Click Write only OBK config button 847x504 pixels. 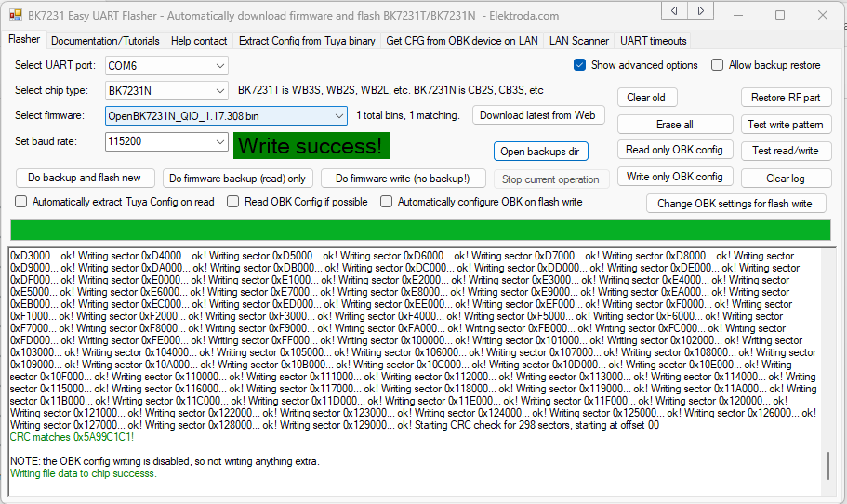click(x=675, y=177)
